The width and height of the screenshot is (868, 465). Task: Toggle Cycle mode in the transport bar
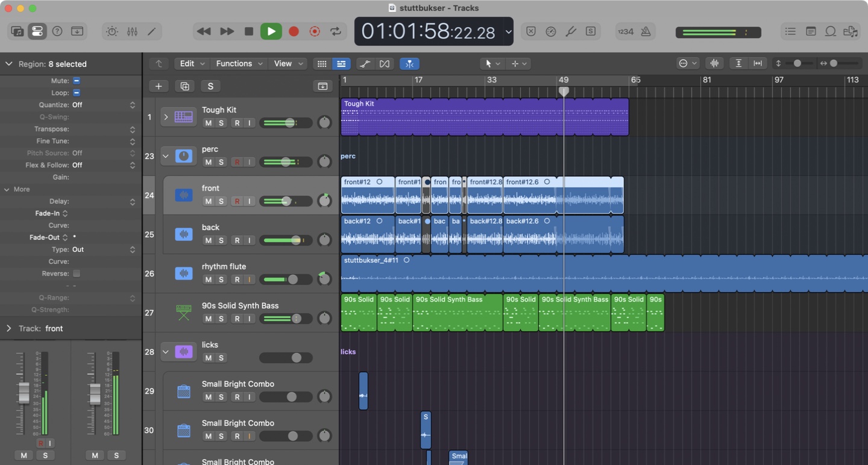point(336,31)
